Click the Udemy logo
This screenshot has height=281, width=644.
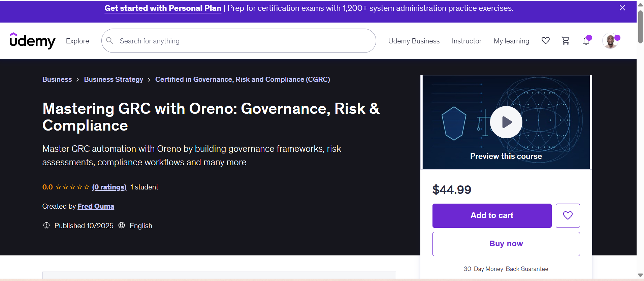pos(32,41)
